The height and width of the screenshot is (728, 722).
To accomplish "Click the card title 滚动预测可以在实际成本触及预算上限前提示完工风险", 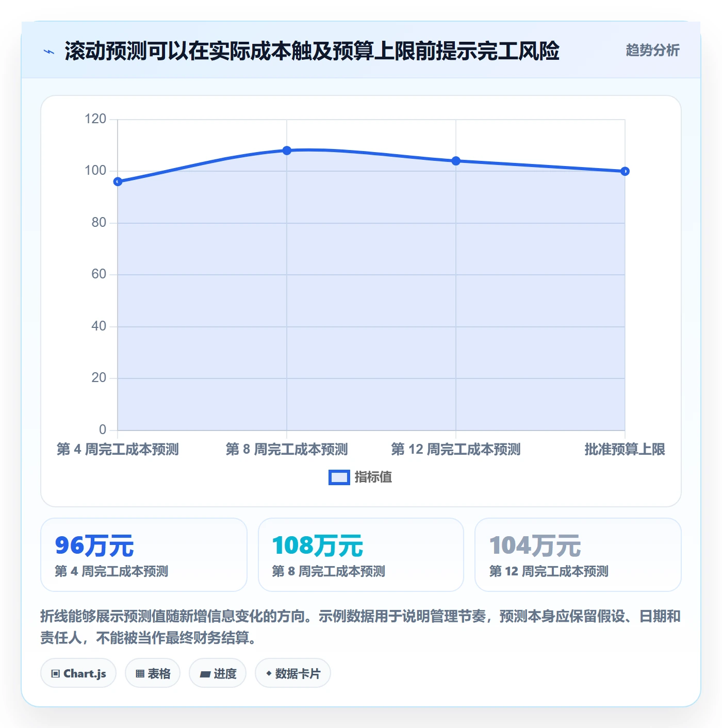I will (312, 51).
